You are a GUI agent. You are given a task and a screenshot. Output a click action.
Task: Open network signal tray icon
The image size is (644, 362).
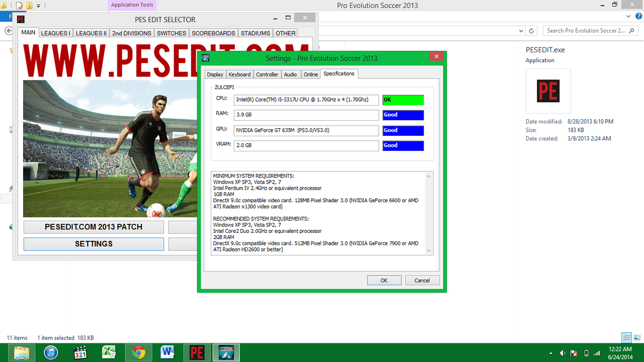point(597,353)
